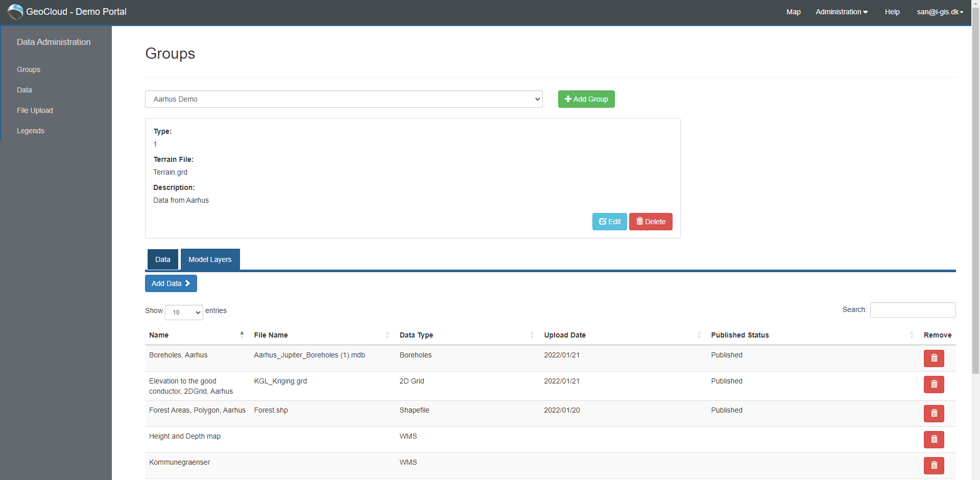Switch to the Model Layers tab
This screenshot has height=480, width=980.
[x=210, y=259]
